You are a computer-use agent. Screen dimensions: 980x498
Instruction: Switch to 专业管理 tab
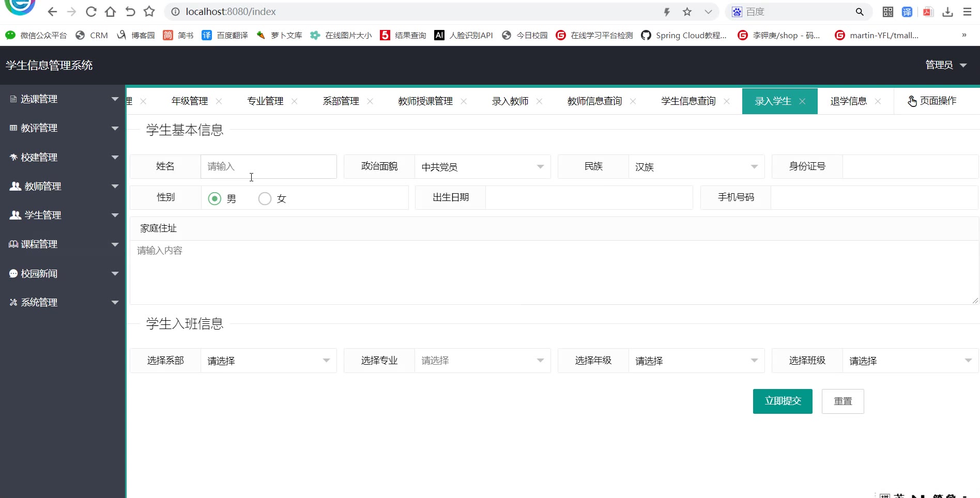coord(265,101)
